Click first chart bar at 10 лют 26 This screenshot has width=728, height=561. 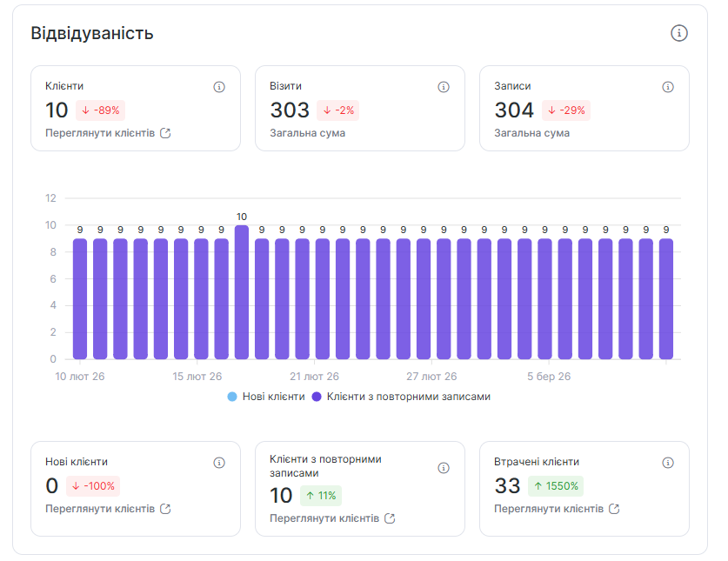point(80,299)
